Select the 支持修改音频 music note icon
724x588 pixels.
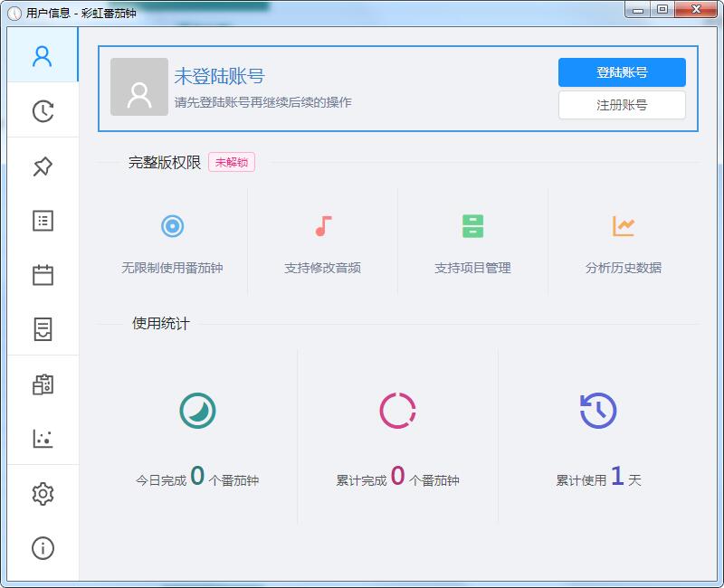pos(323,226)
